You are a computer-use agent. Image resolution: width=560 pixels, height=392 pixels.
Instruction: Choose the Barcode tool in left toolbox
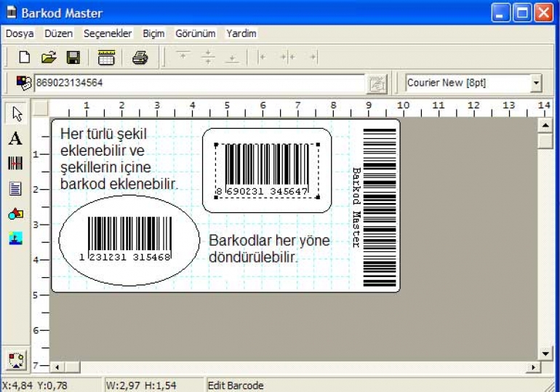click(x=16, y=164)
